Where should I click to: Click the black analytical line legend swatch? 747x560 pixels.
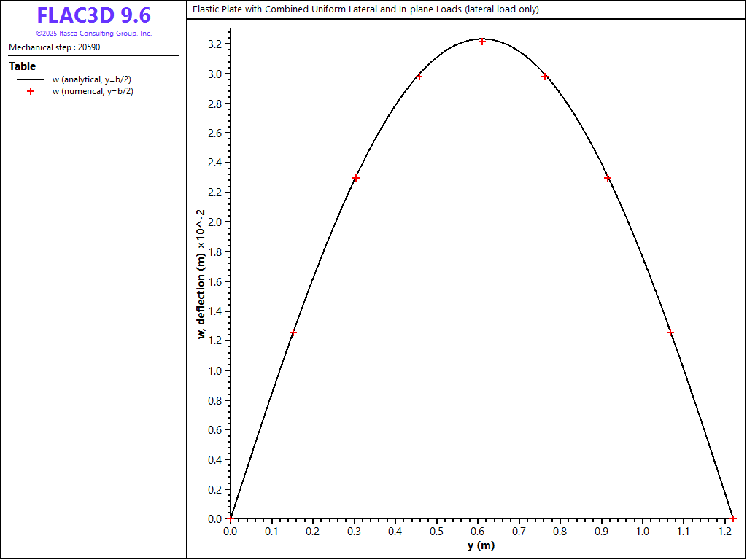tap(31, 79)
